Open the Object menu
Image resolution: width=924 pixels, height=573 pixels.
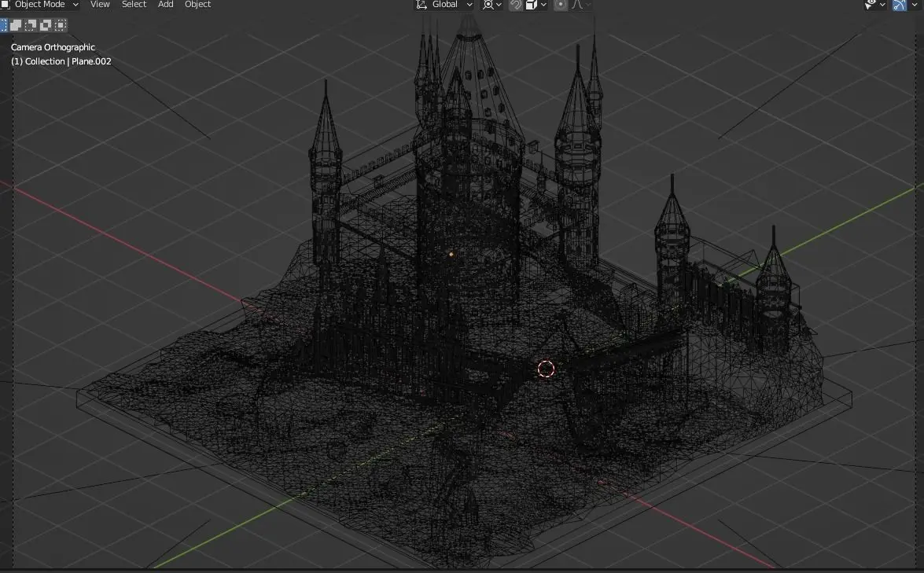(x=197, y=4)
